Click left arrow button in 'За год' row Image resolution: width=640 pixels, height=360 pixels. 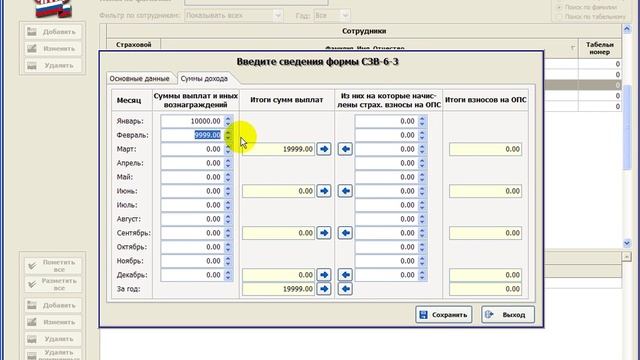point(345,289)
